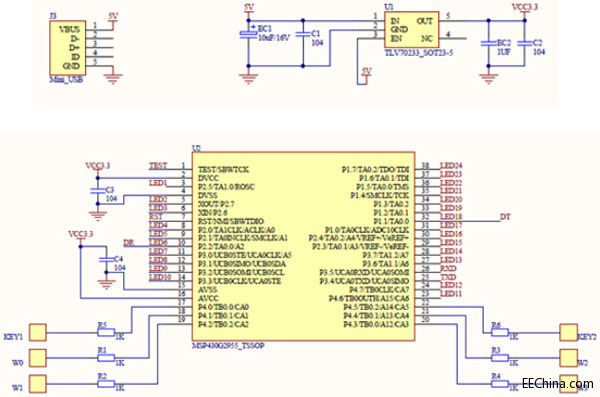
Task: Click capacitor EC1 10uF/16V
Action: 248,34
